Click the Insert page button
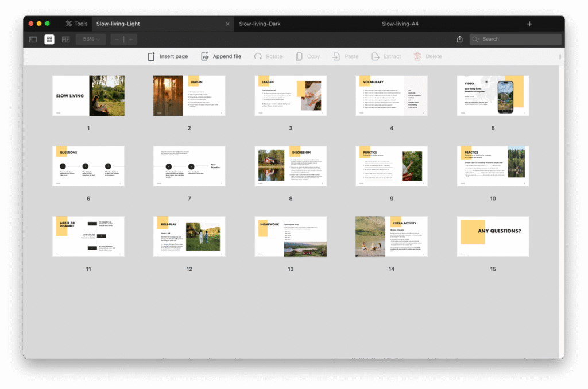Viewport: 588px width, 389px height. tap(168, 56)
